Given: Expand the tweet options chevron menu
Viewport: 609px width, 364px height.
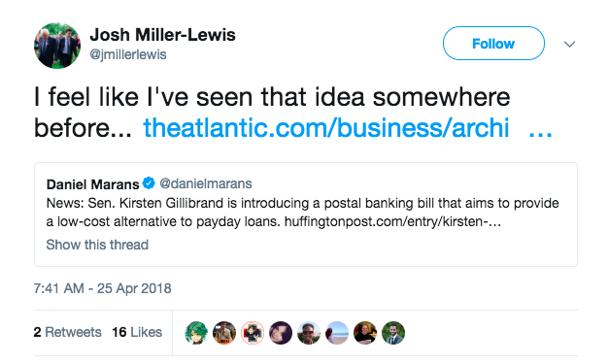Looking at the screenshot, I should click(x=569, y=45).
